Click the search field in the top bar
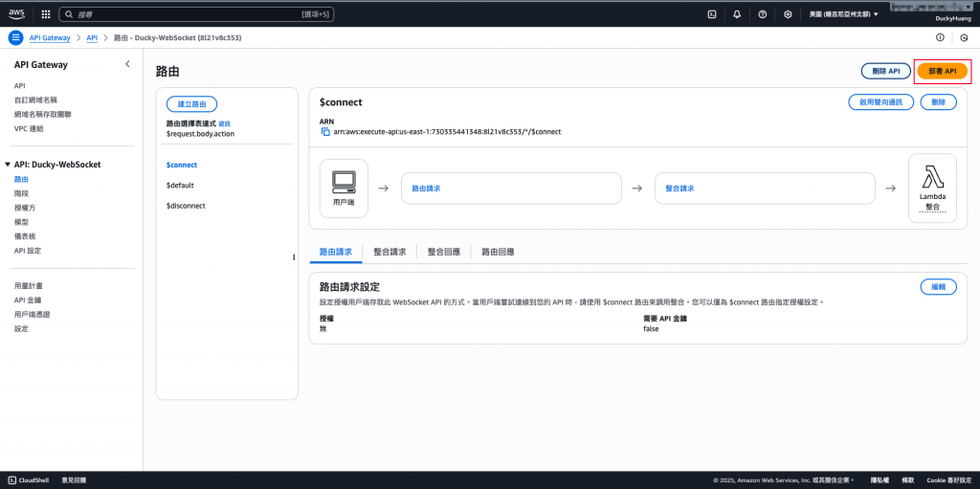The image size is (980, 489). 196,13
